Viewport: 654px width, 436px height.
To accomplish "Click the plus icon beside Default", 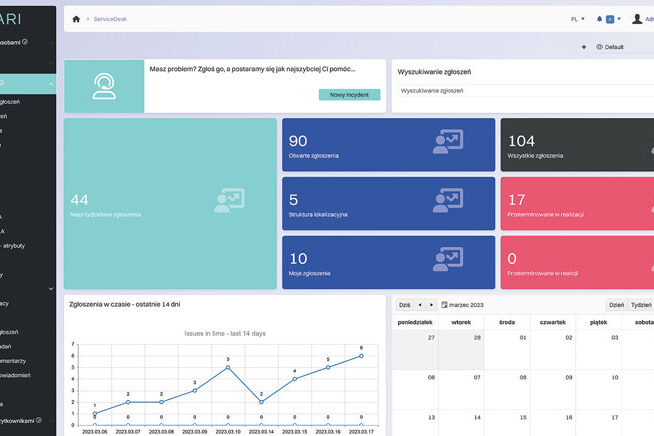I will pyautogui.click(x=584, y=47).
